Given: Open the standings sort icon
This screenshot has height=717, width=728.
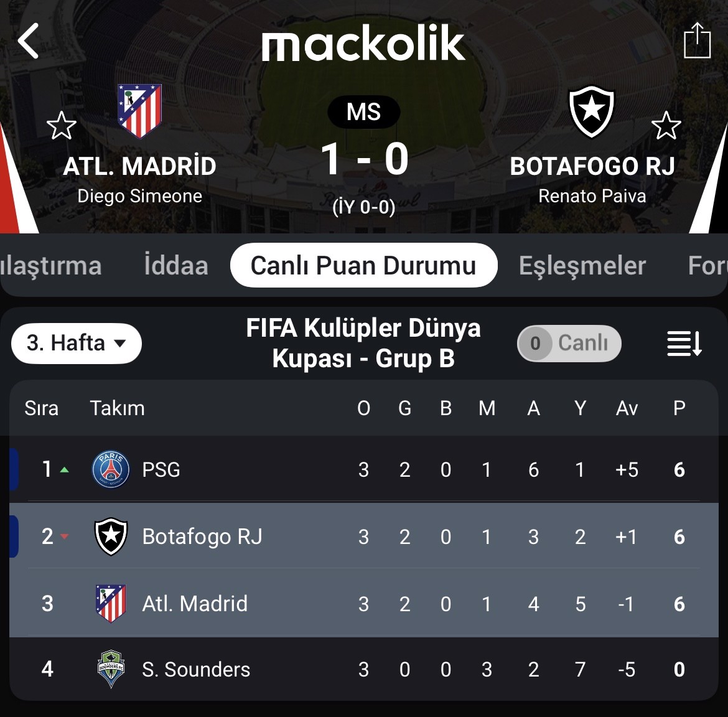Looking at the screenshot, I should [684, 344].
